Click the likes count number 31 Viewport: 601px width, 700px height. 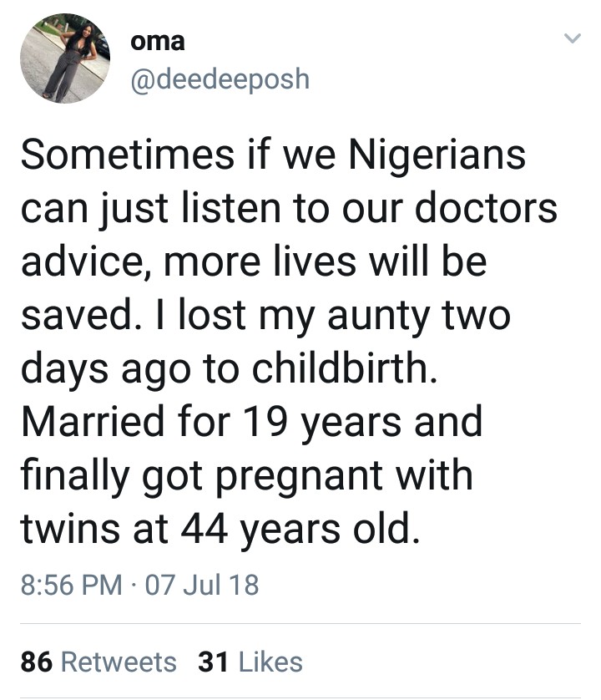click(214, 662)
